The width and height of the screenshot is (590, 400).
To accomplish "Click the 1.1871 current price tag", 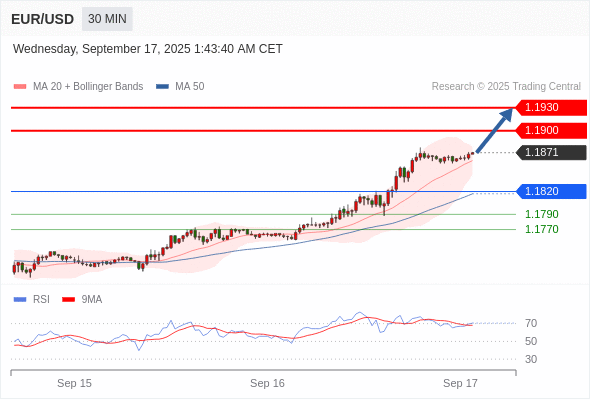I will 551,152.
